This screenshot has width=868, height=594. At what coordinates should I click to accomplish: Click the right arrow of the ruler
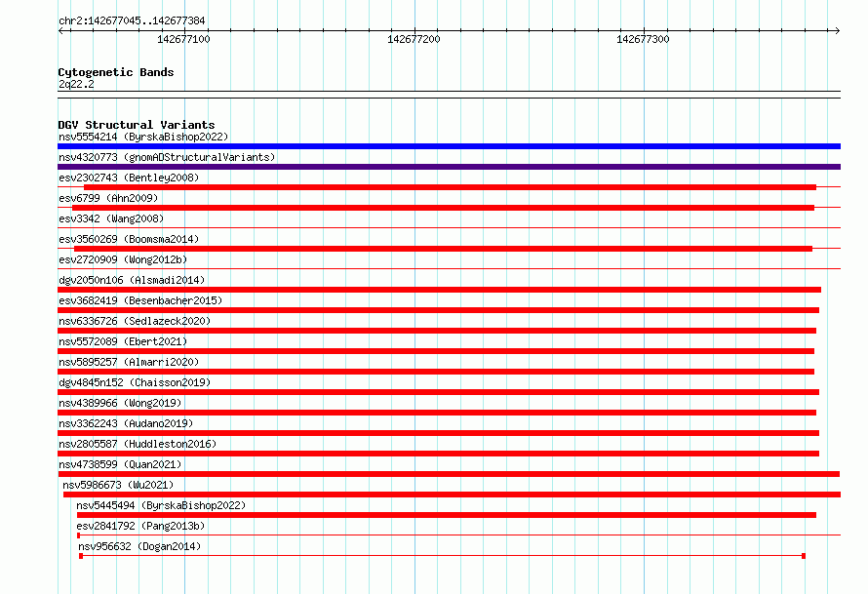pos(837,30)
